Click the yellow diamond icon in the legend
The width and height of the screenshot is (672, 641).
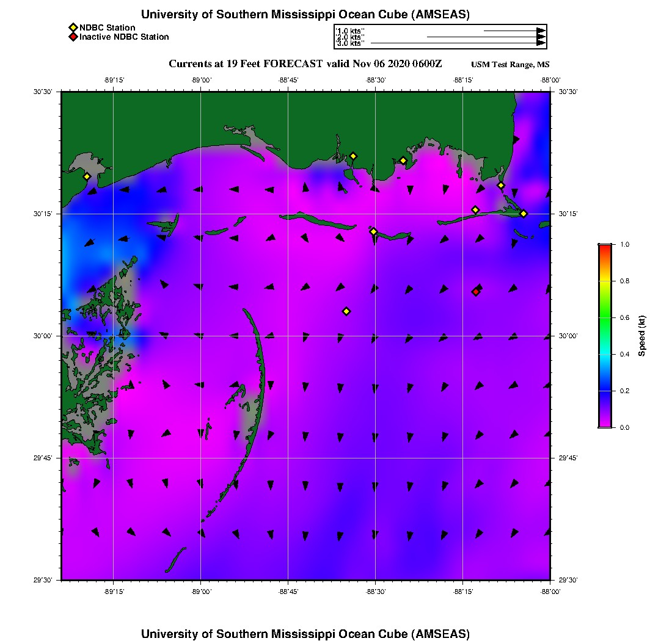click(73, 27)
